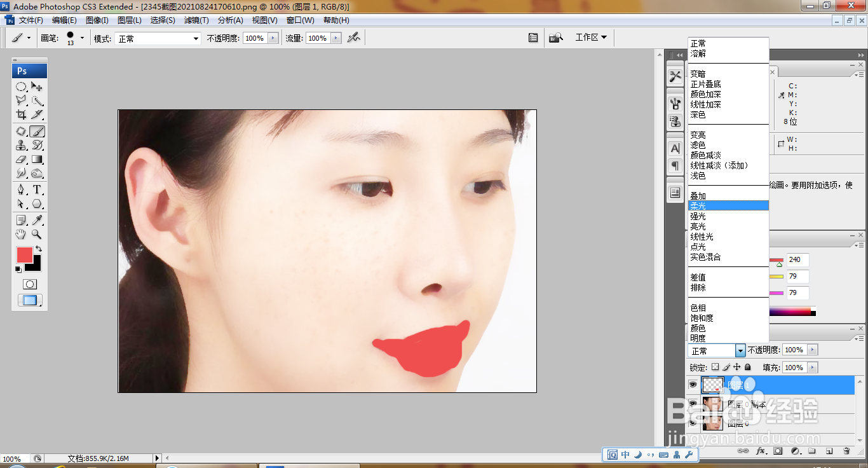The height and width of the screenshot is (468, 868).
Task: Select the Eraser tool
Action: coord(21,160)
